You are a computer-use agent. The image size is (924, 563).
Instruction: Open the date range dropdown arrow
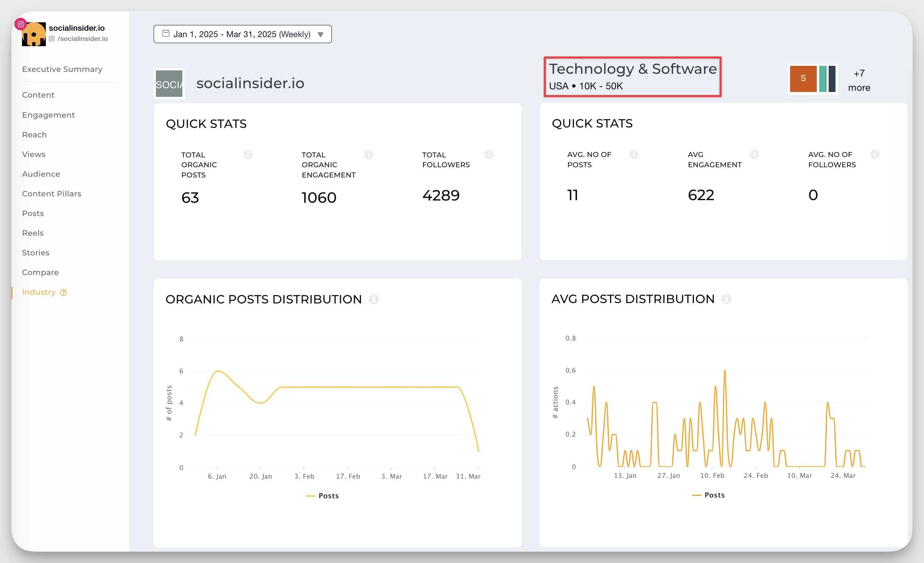coord(320,34)
